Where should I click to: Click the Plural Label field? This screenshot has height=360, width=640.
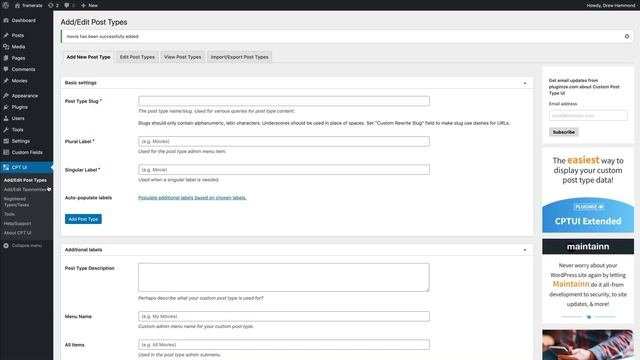click(x=284, y=141)
